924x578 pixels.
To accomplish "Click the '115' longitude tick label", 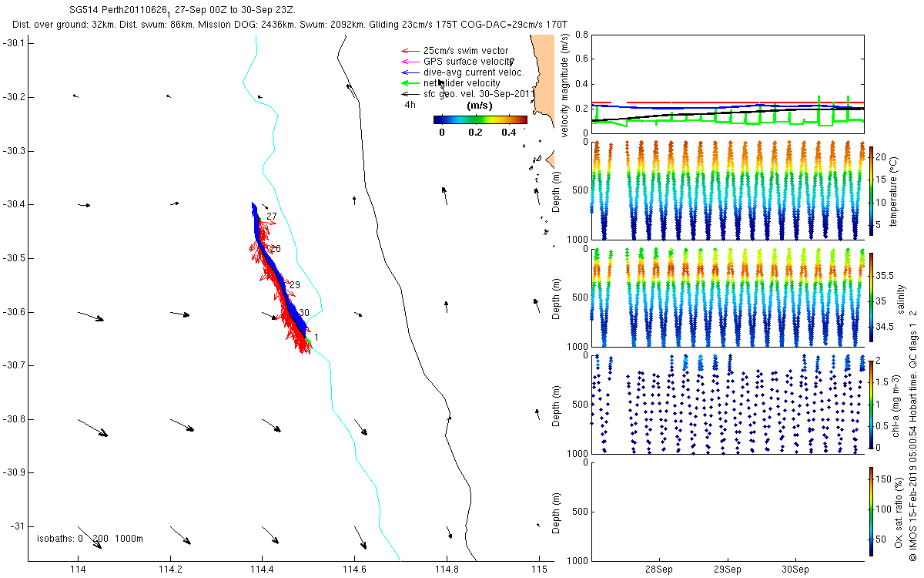I will point(540,570).
